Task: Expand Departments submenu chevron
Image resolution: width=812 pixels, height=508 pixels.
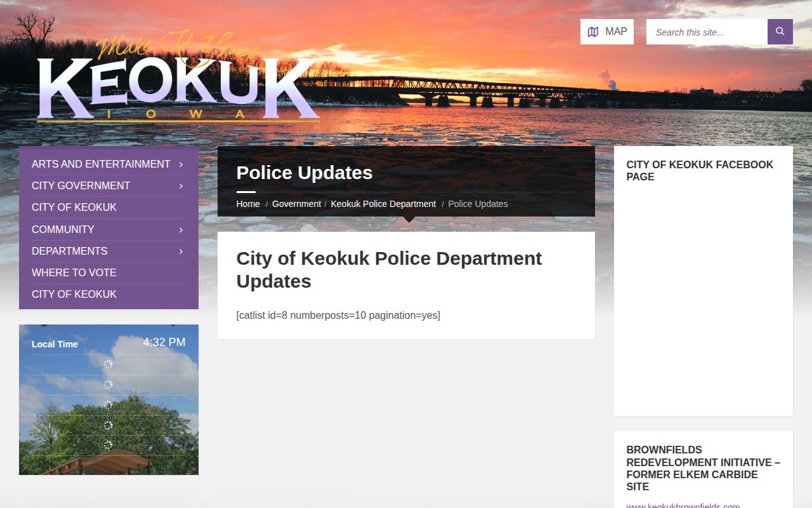Action: tap(181, 251)
